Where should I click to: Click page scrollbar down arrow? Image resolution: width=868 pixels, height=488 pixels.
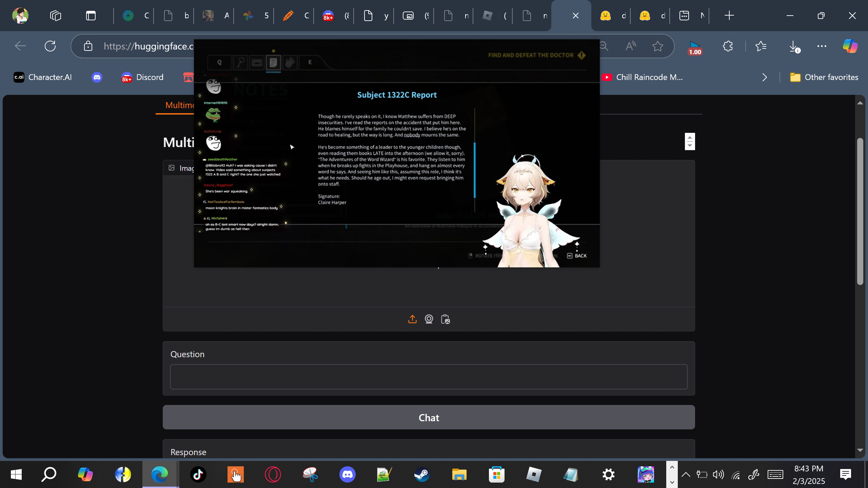pos(860,450)
